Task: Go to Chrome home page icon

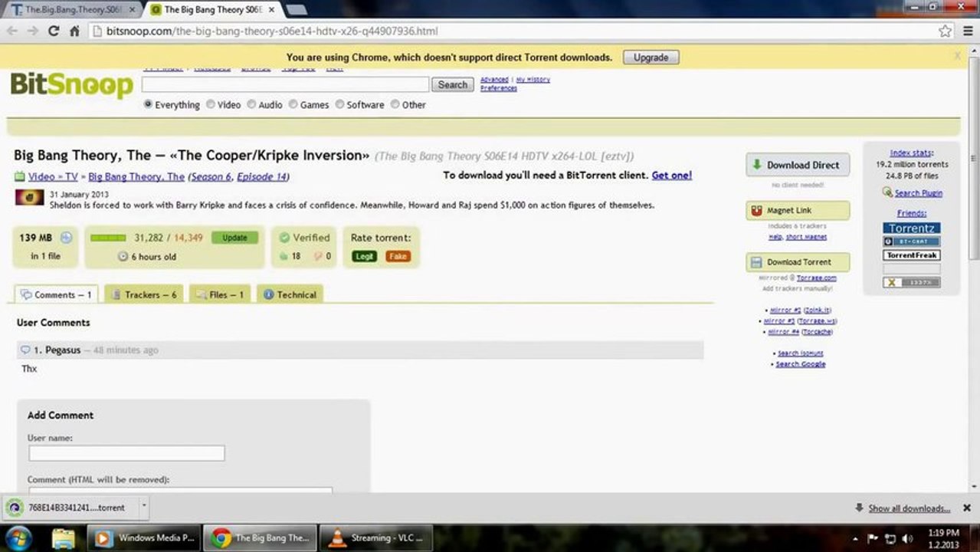Action: [x=74, y=31]
